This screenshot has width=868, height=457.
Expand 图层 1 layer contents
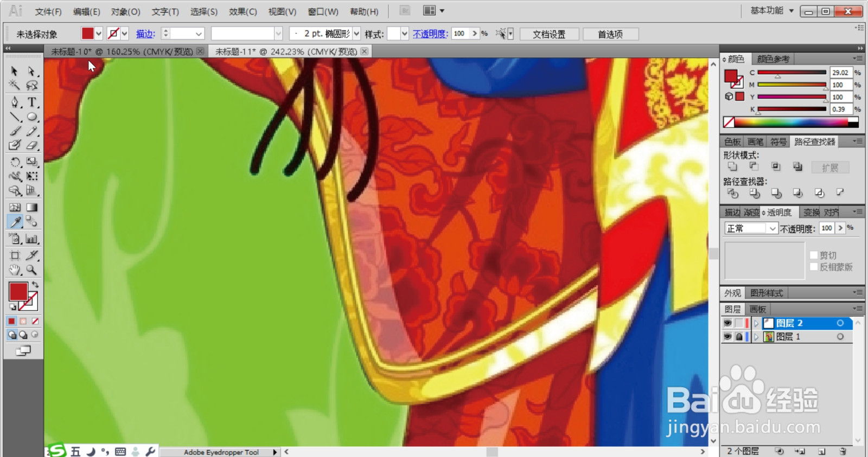pyautogui.click(x=756, y=337)
